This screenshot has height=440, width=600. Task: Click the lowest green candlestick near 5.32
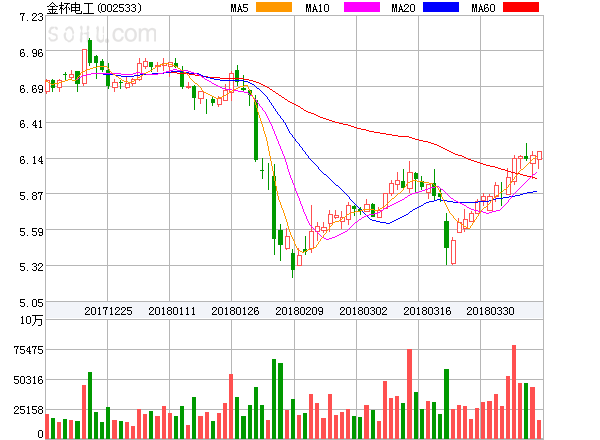293,264
